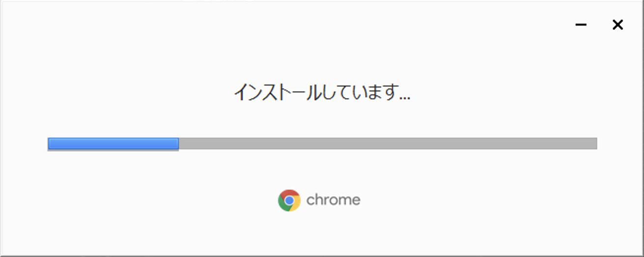
Task: Close the Chrome installer window
Action: click(x=617, y=25)
